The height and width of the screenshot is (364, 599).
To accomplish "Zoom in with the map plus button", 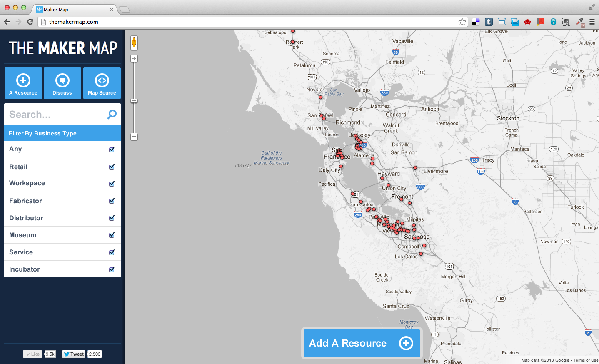I will click(134, 58).
